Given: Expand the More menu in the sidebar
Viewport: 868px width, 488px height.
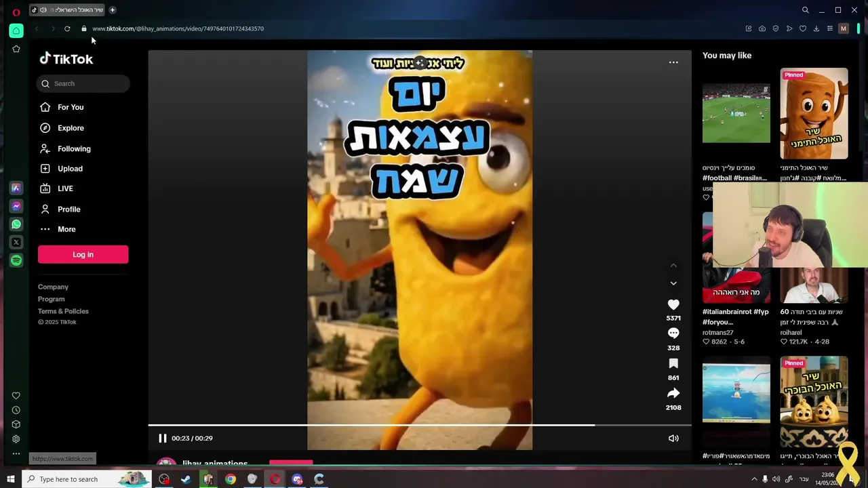Looking at the screenshot, I should pos(66,229).
